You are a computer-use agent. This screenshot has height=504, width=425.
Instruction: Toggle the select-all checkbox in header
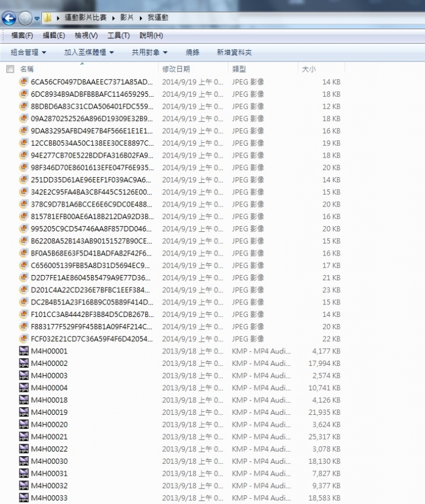[x=10, y=69]
